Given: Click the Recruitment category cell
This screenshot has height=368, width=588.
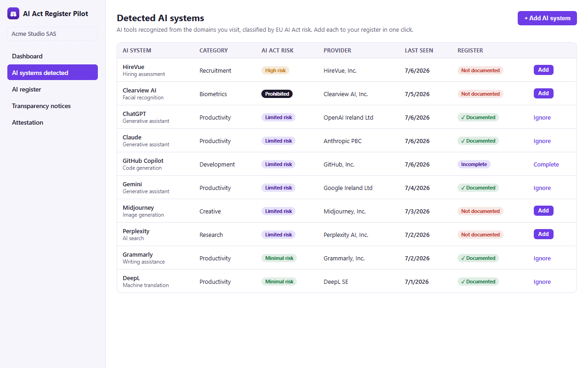Looking at the screenshot, I should tap(215, 70).
